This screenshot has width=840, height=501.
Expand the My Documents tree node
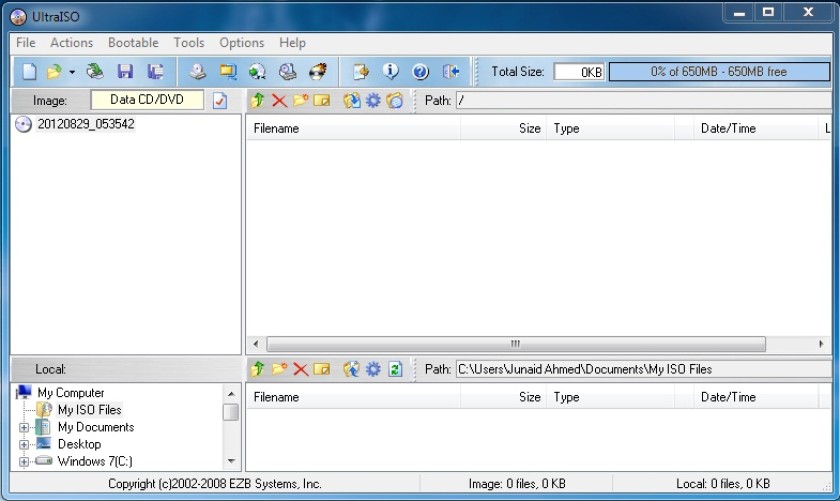click(24, 428)
